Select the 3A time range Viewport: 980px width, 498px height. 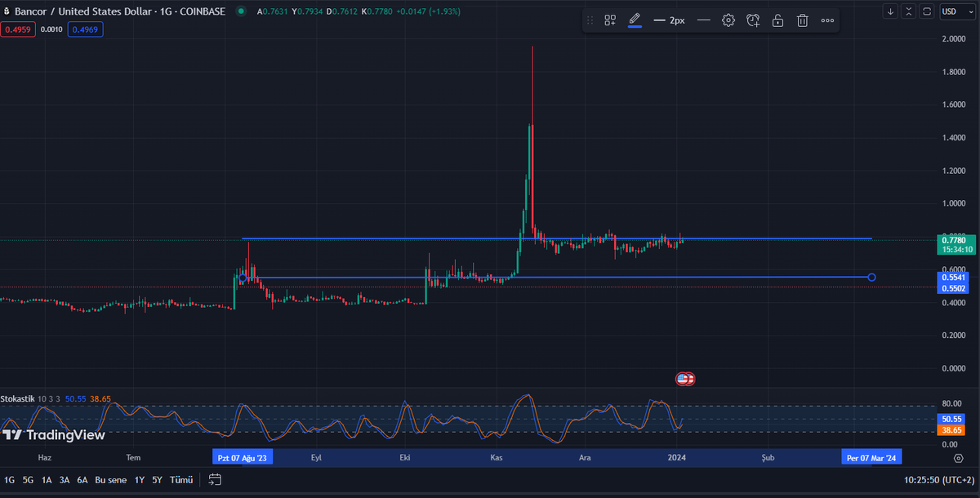tap(65, 480)
